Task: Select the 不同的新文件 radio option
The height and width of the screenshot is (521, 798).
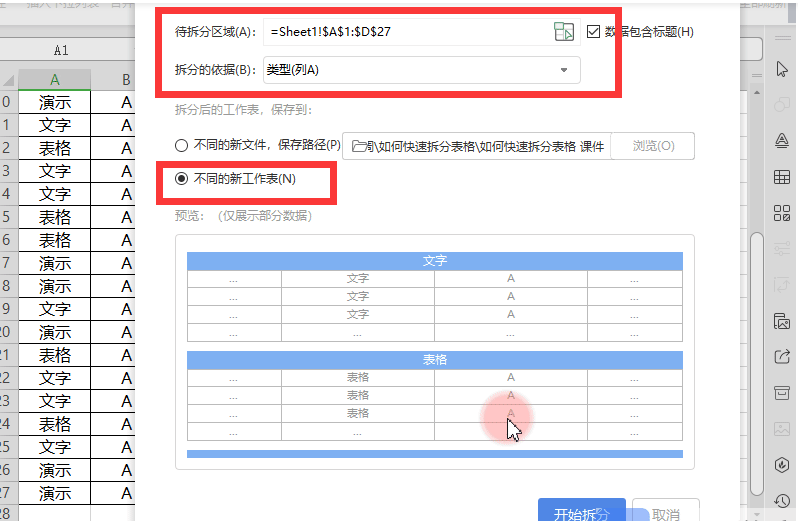Action: [x=181, y=146]
